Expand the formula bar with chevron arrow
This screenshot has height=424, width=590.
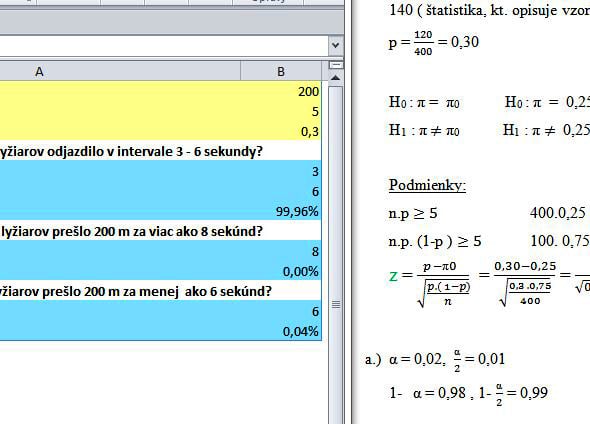(335, 46)
